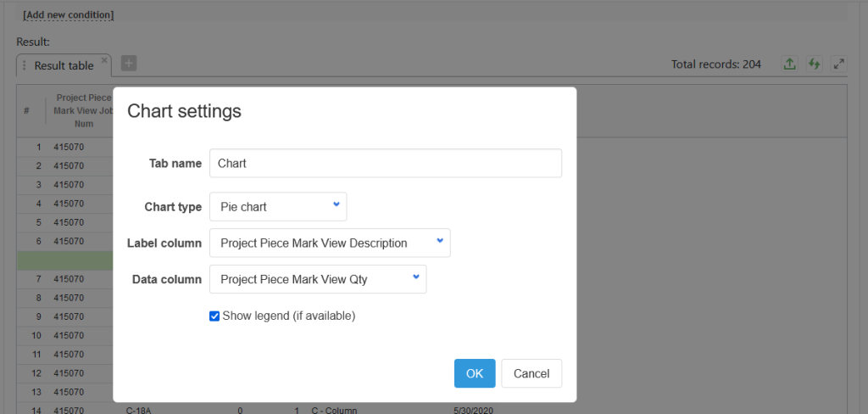Click the # column header
Image resolution: width=868 pixels, height=414 pixels.
(26, 111)
